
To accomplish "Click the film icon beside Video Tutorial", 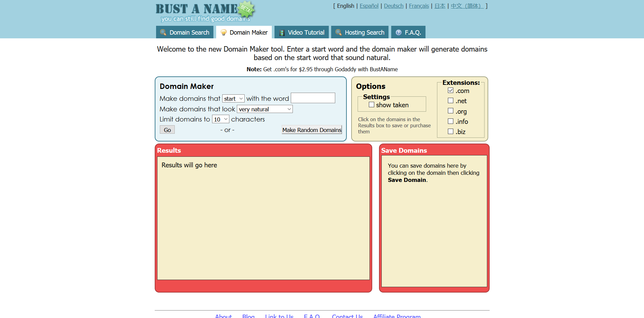I will click(x=282, y=33).
